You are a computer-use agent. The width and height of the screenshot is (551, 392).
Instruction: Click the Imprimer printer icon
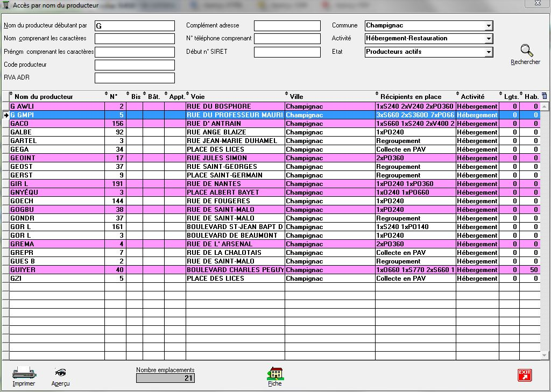pos(24,372)
